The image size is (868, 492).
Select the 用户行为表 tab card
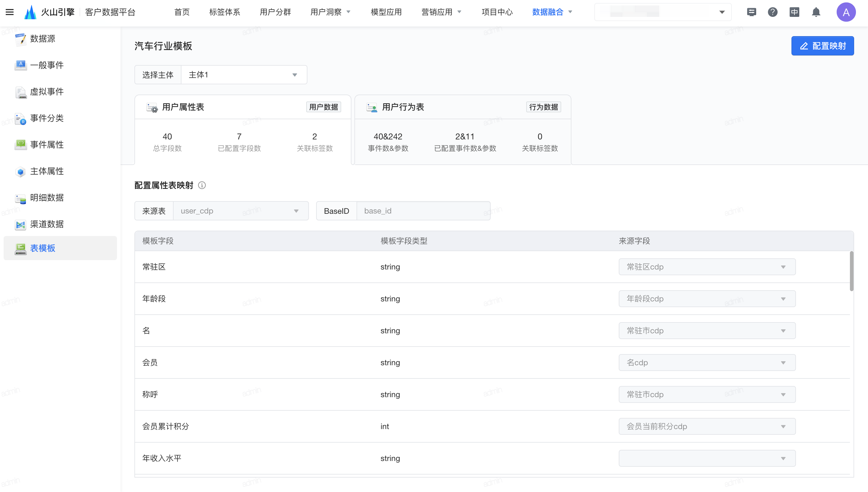coord(463,130)
